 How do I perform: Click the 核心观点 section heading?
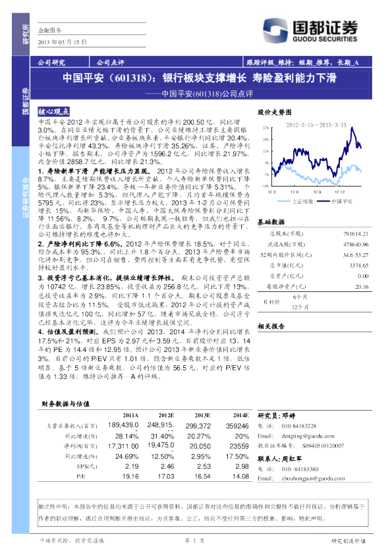[x=53, y=112]
